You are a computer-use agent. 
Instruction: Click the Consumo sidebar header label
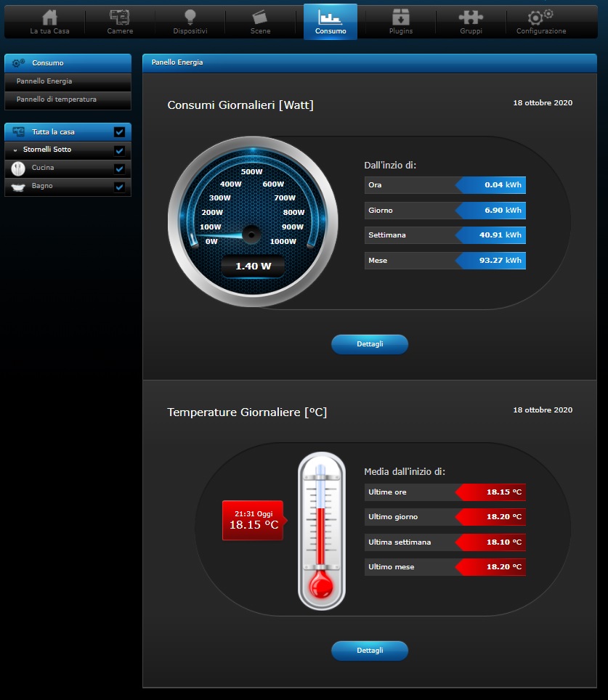(48, 63)
